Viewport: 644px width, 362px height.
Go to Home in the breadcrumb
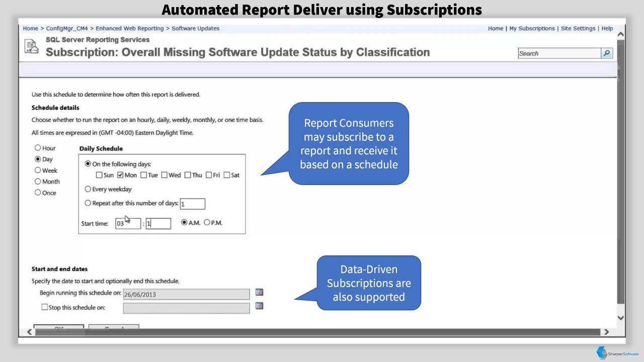click(30, 29)
